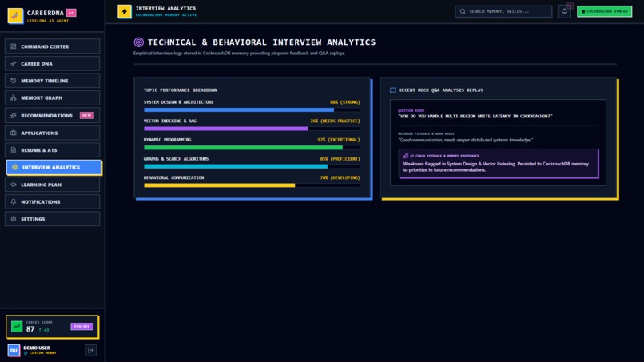Click the Dynamic Programming progress bar

tap(252, 148)
